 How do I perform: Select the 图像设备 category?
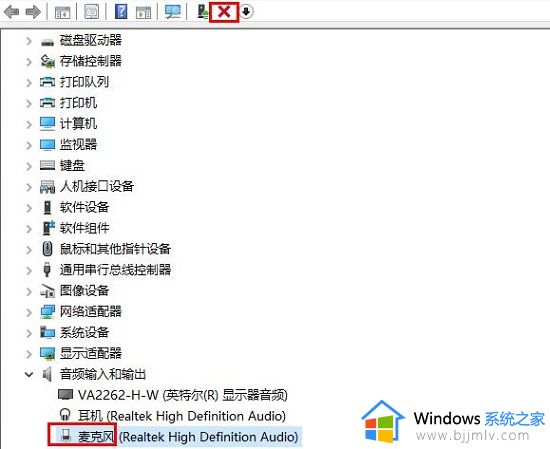(84, 290)
